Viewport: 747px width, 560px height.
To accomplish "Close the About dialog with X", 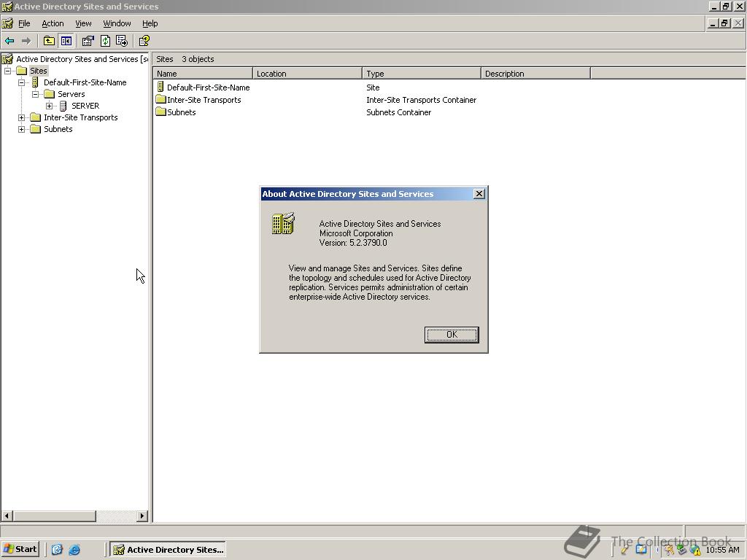I will 479,194.
